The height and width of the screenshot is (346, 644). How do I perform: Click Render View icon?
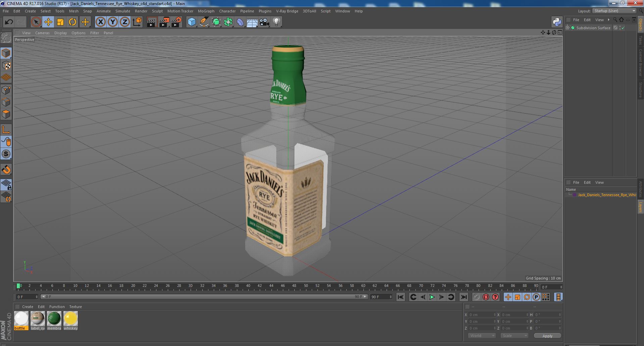[x=152, y=22]
